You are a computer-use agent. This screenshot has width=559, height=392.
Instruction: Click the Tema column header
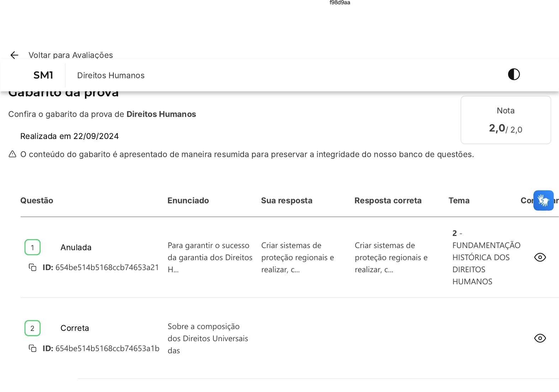[x=459, y=200]
